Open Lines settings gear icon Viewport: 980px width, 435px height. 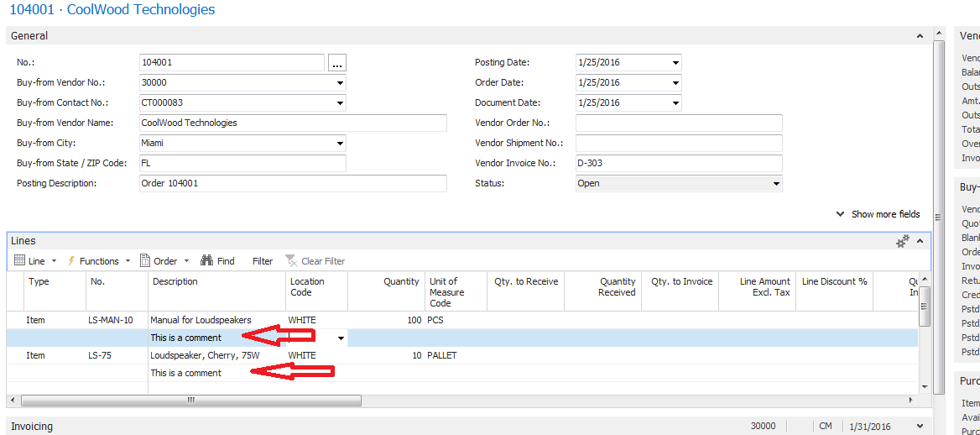click(x=903, y=241)
